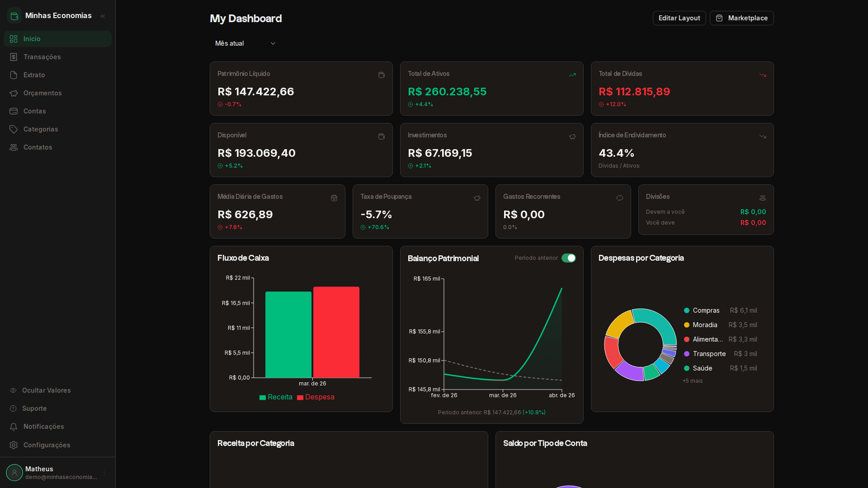
Task: Toggle Período anterior in Balanço Patrimonial
Action: coord(569,258)
